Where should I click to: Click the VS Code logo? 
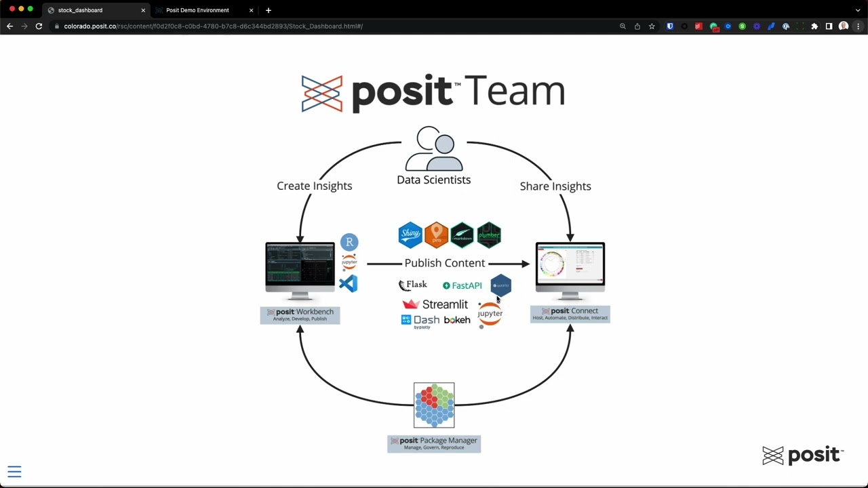pos(349,283)
